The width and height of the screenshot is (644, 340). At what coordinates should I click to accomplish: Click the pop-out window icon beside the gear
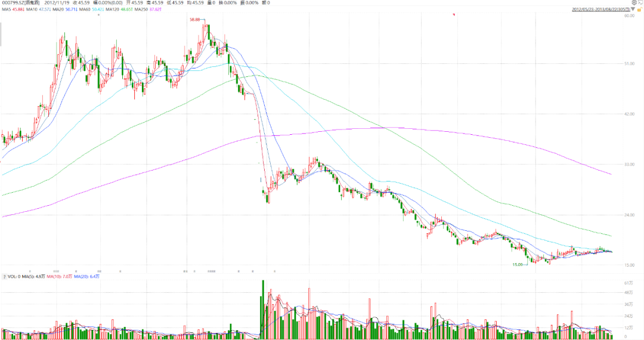(640, 3)
